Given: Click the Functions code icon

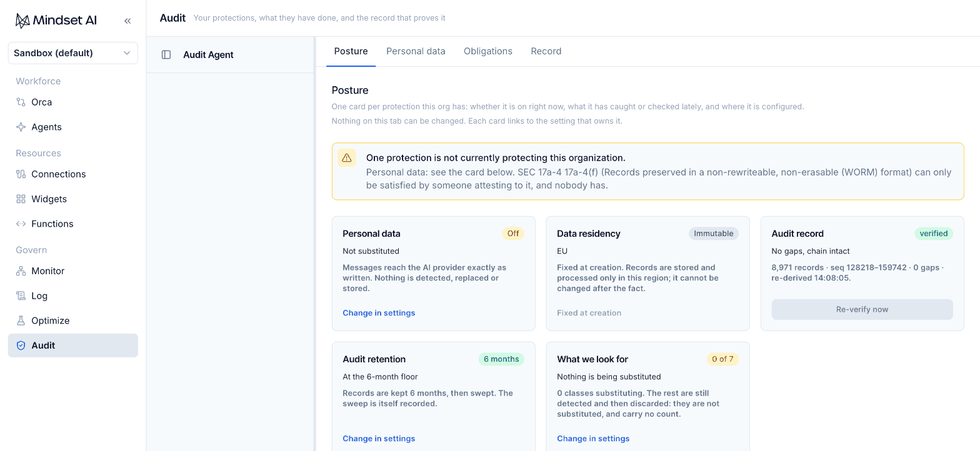Looking at the screenshot, I should (x=21, y=224).
